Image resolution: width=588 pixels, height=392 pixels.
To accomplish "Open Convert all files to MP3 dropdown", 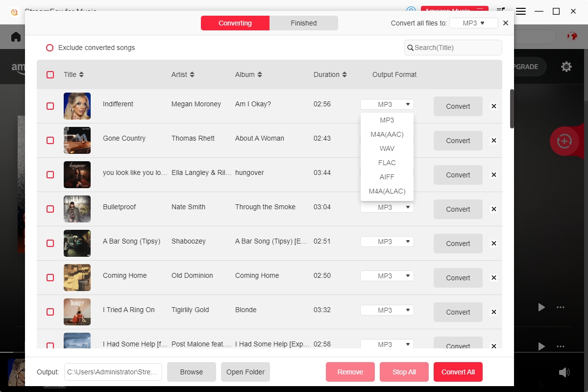I will [x=473, y=23].
